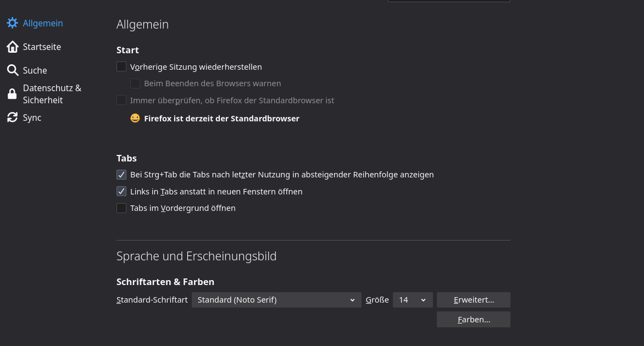Screen dimensions: 644x346
Task: Uncheck Links in Tabs öffnen checkbox
Action: click(x=121, y=192)
